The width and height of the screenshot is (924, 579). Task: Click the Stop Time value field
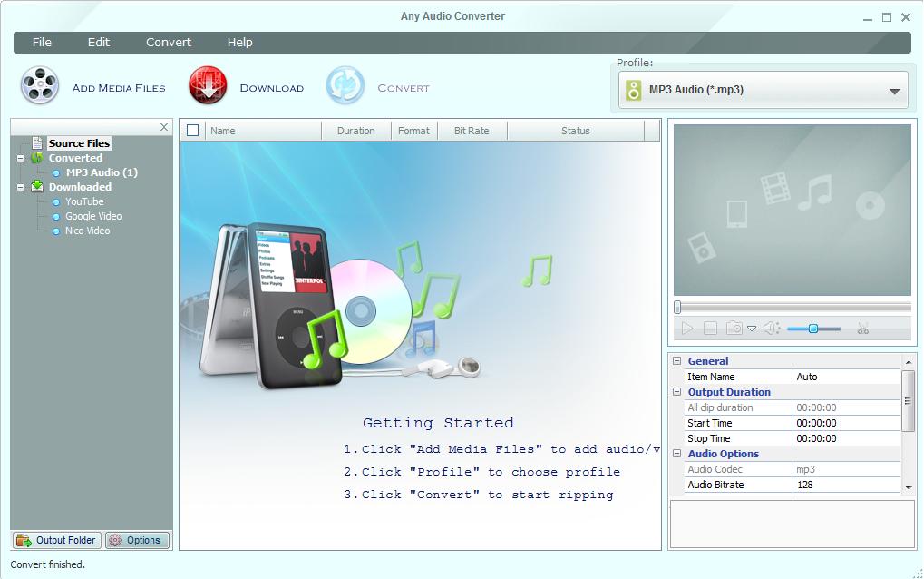coord(847,438)
